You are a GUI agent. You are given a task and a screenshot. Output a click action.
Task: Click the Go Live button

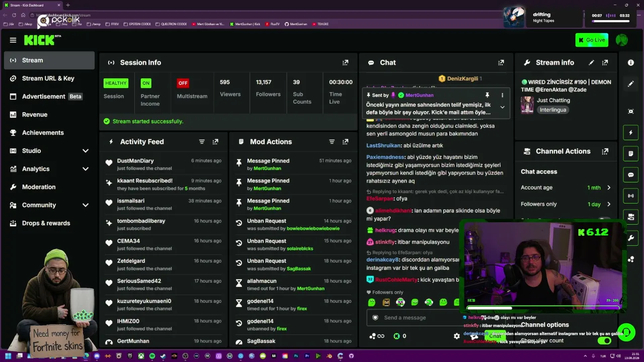[x=592, y=40]
